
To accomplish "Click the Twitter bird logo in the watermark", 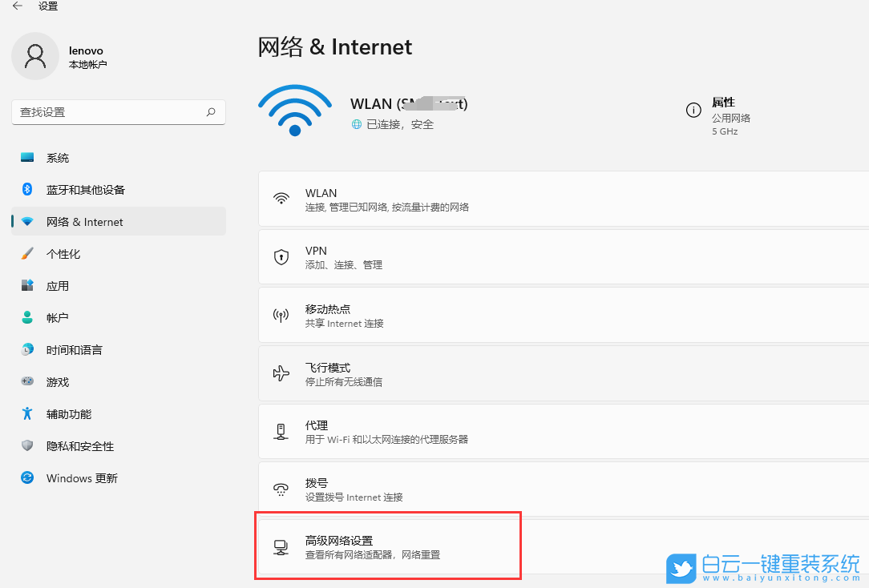I will click(x=681, y=569).
